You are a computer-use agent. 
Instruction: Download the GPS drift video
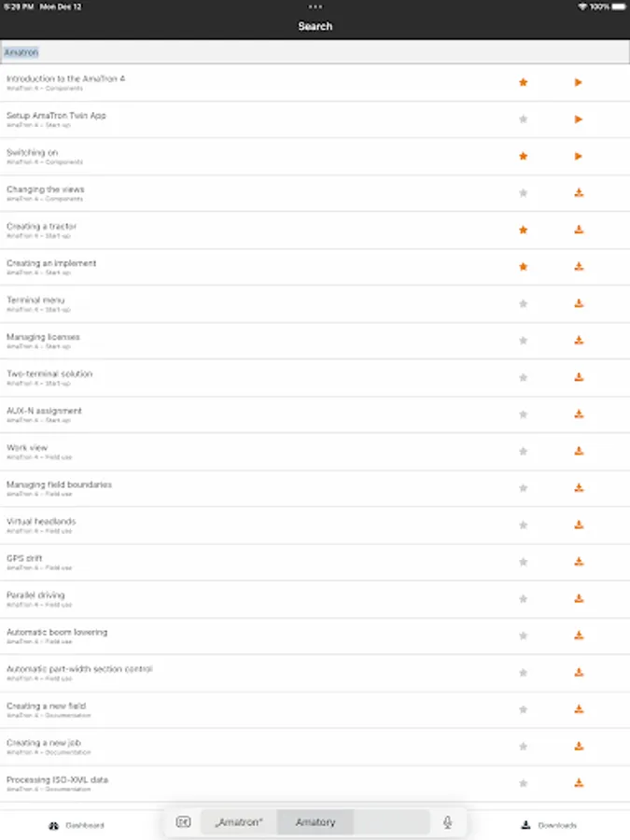click(579, 562)
